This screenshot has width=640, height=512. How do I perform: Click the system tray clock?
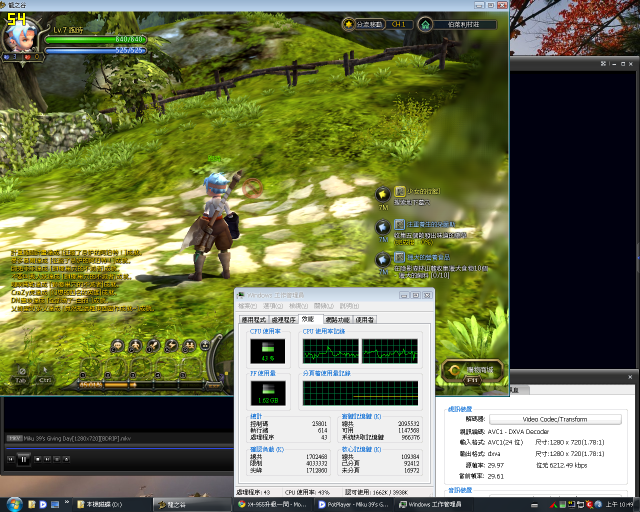coord(620,505)
